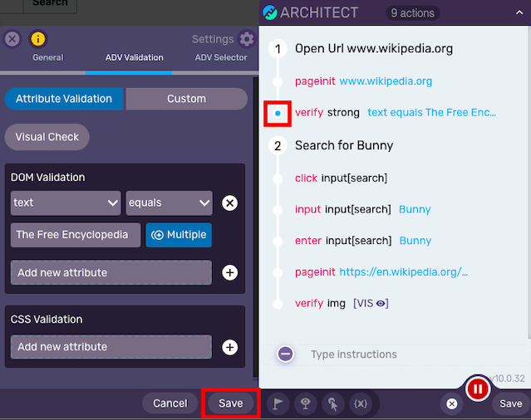Click the Multiple button

[179, 235]
